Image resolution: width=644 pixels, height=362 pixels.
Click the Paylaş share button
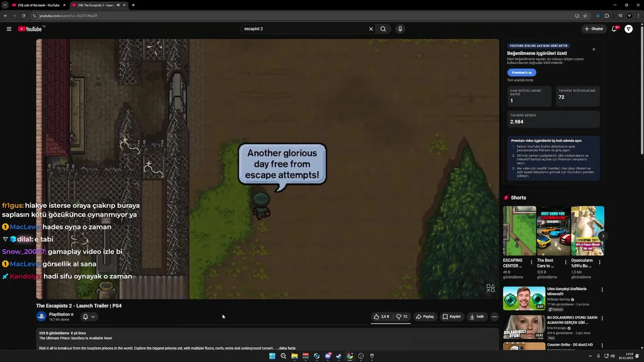pos(425,317)
